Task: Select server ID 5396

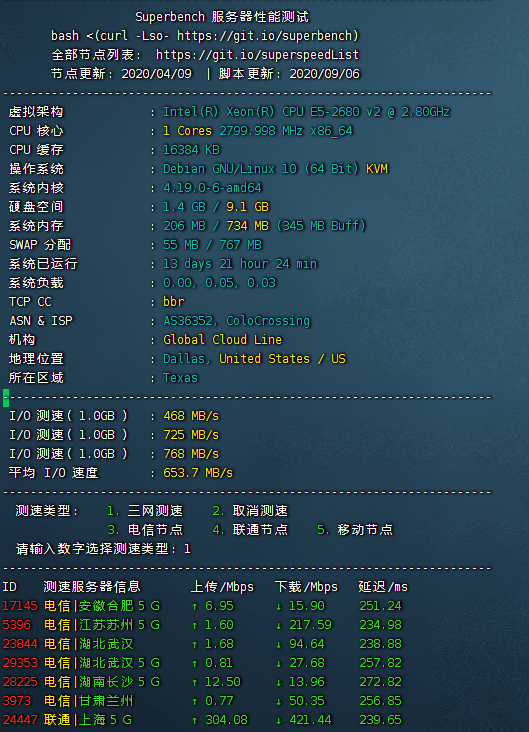Action: tap(16, 625)
